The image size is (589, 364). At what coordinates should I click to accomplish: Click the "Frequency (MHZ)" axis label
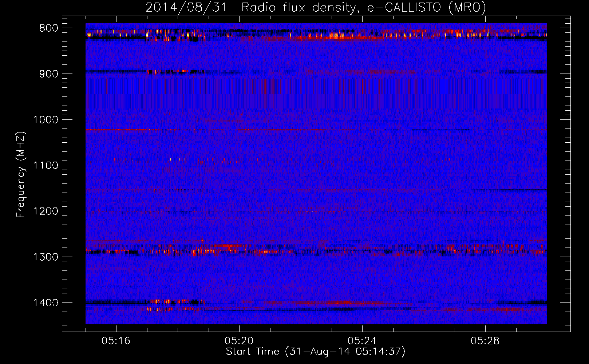point(21,175)
